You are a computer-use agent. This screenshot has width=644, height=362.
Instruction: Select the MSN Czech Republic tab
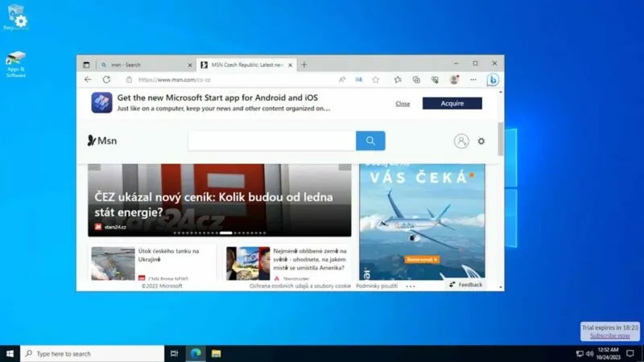tap(246, 65)
